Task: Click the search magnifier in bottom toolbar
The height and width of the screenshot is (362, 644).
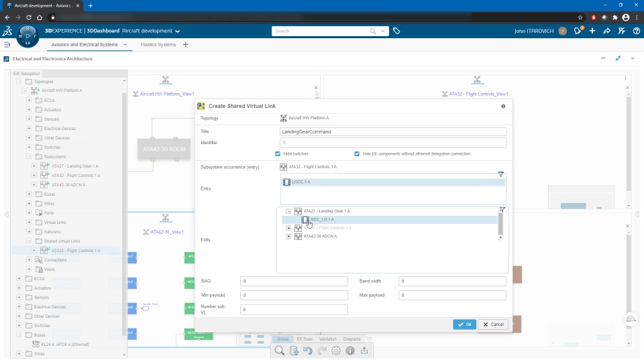Action: tap(280, 351)
